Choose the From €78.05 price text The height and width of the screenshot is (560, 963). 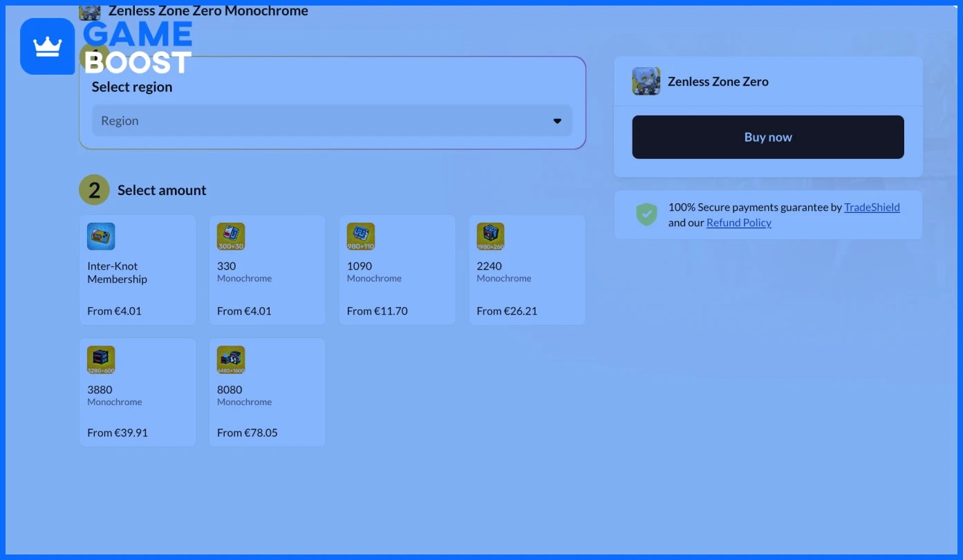[x=247, y=433]
